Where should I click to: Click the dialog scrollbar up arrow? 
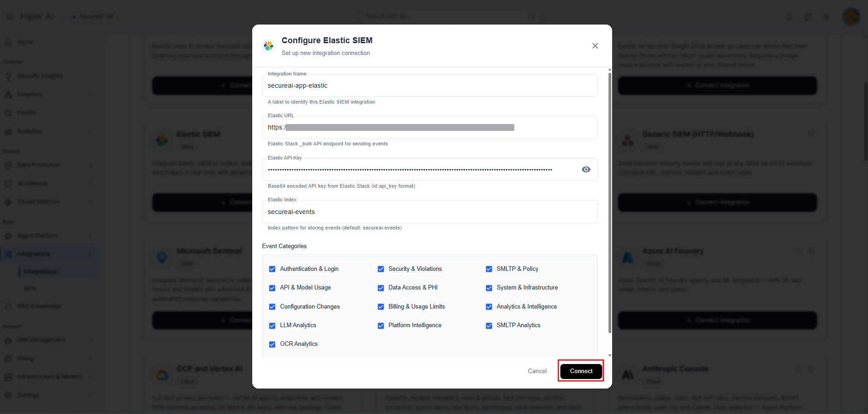pos(609,70)
